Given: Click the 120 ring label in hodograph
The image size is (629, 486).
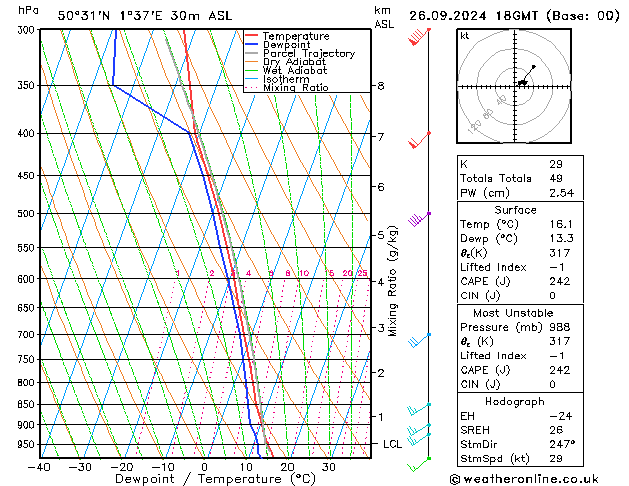Looking at the screenshot, I should coord(474,127).
